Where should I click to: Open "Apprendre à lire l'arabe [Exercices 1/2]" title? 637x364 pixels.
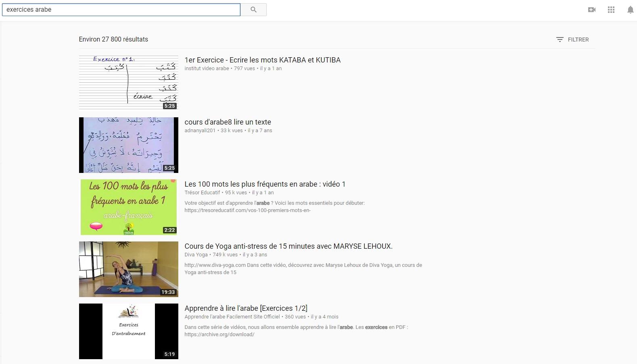(246, 308)
